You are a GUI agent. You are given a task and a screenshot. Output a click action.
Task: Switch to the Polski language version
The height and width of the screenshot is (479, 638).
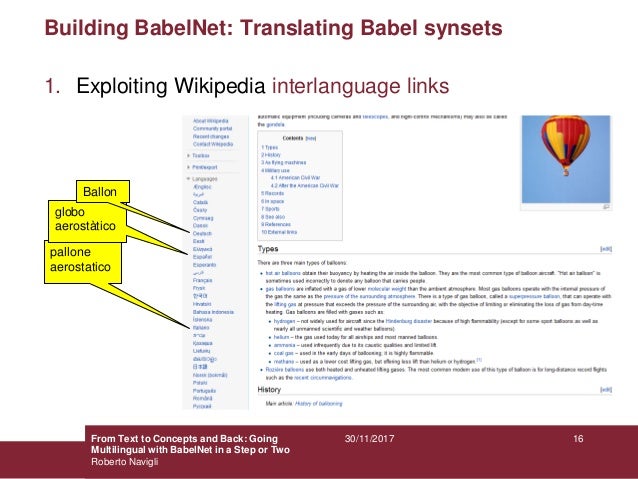pyautogui.click(x=200, y=383)
